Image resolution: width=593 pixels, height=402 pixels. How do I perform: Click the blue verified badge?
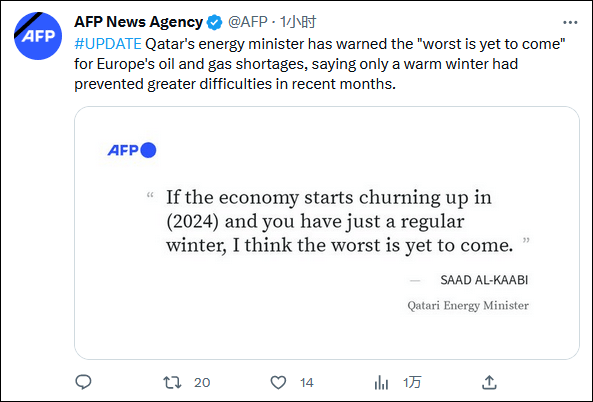(214, 22)
